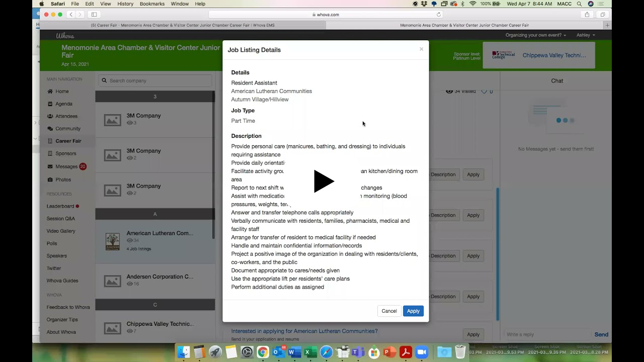Open Microsoft Outlook from the Dock

(x=278, y=352)
